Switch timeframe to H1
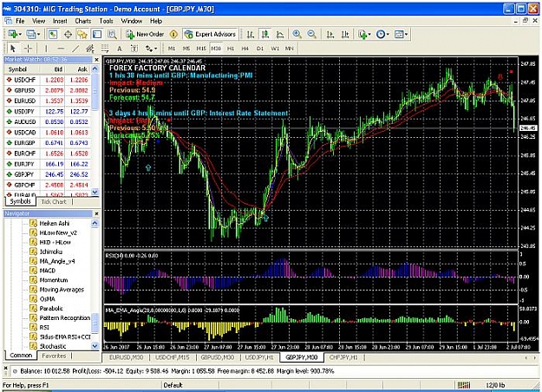 point(231,49)
